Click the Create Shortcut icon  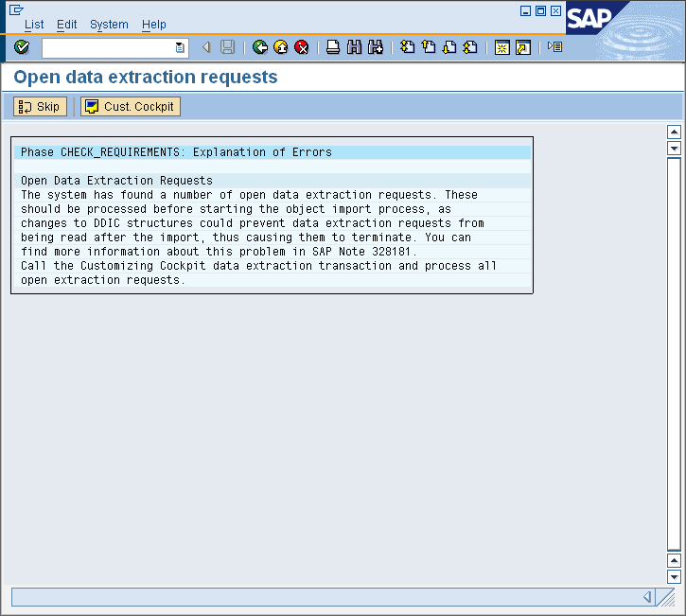click(x=523, y=47)
